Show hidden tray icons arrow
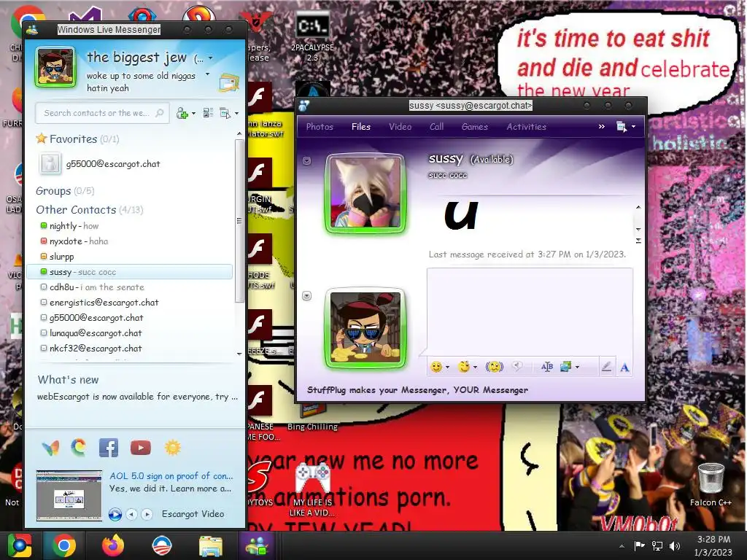The height and width of the screenshot is (560, 747). (622, 546)
